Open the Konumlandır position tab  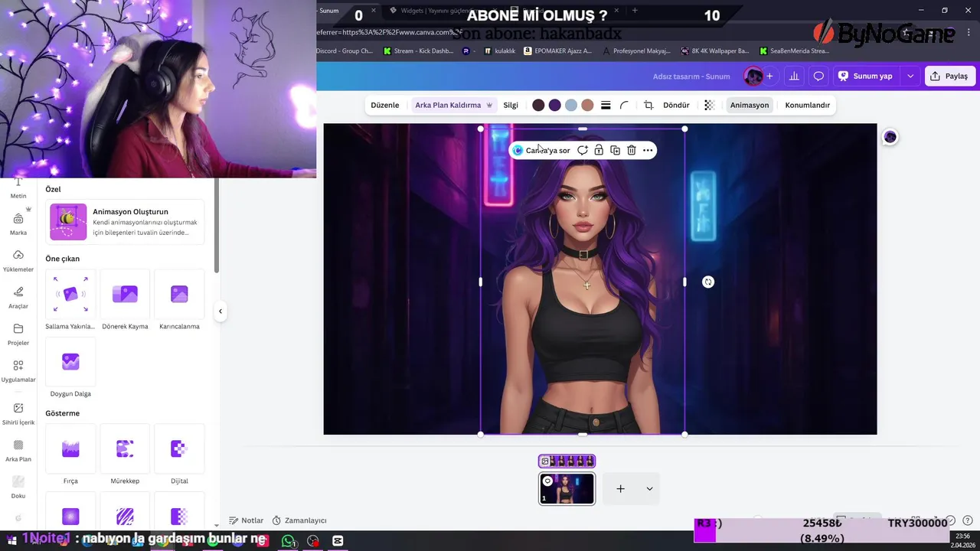point(808,105)
